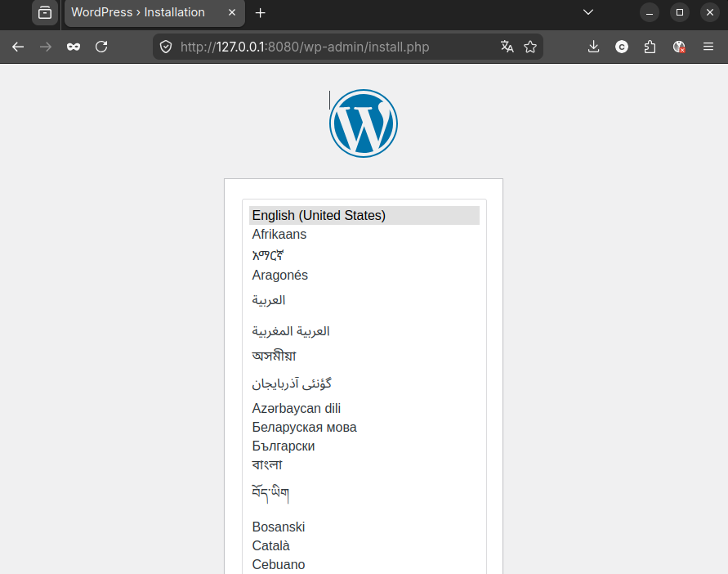Select Afrikaans in language list

coord(364,234)
